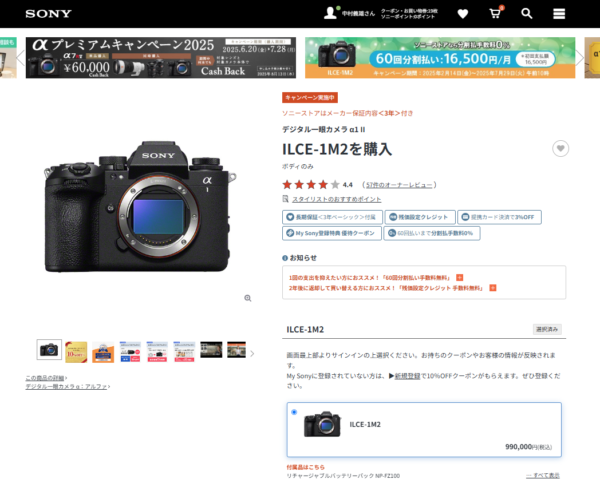The image size is (600, 491).
Task: Open α Premium Campaign 2025 Cash Back banner
Action: tap(161, 58)
